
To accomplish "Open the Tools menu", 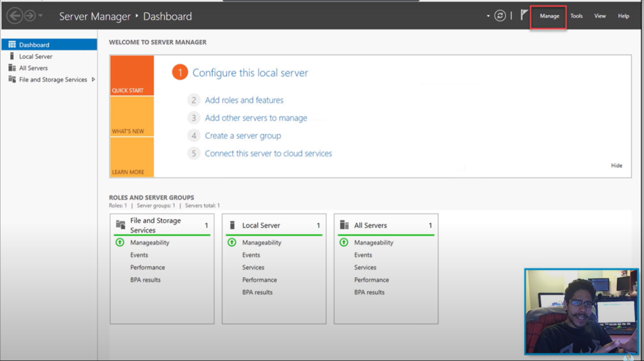I will click(x=576, y=16).
